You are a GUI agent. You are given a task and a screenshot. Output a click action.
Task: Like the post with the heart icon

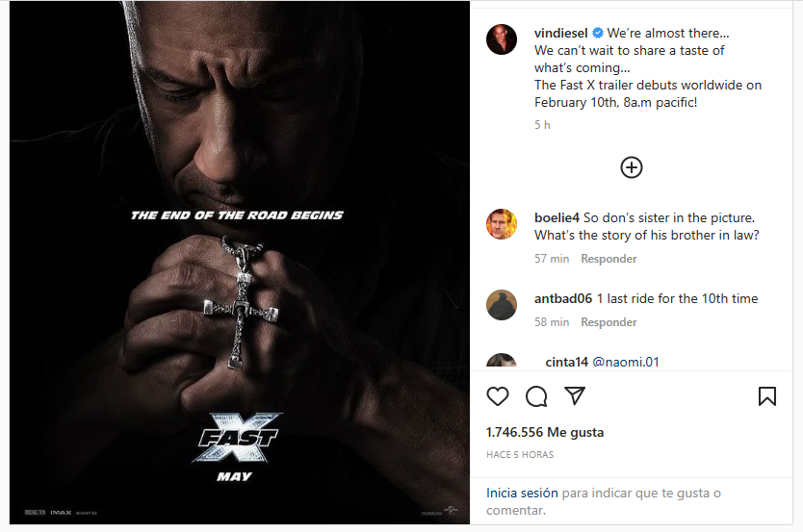click(x=498, y=396)
